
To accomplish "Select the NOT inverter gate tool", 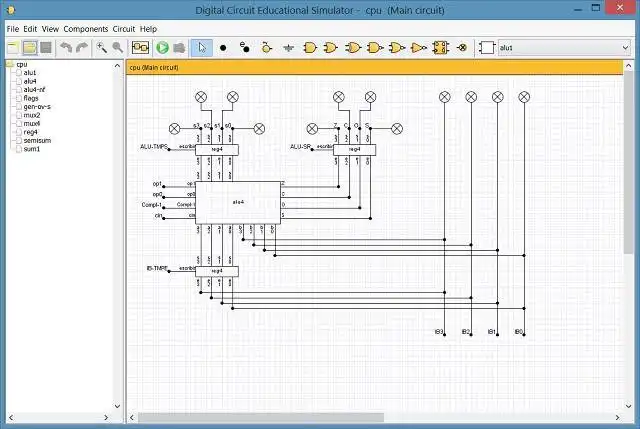I will pos(418,48).
